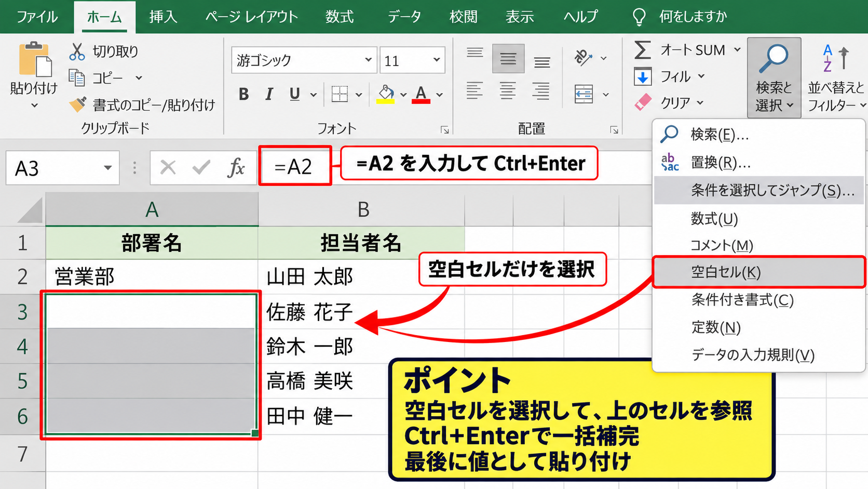Open the fill color dropdown arrow
The width and height of the screenshot is (868, 489).
[x=403, y=95]
